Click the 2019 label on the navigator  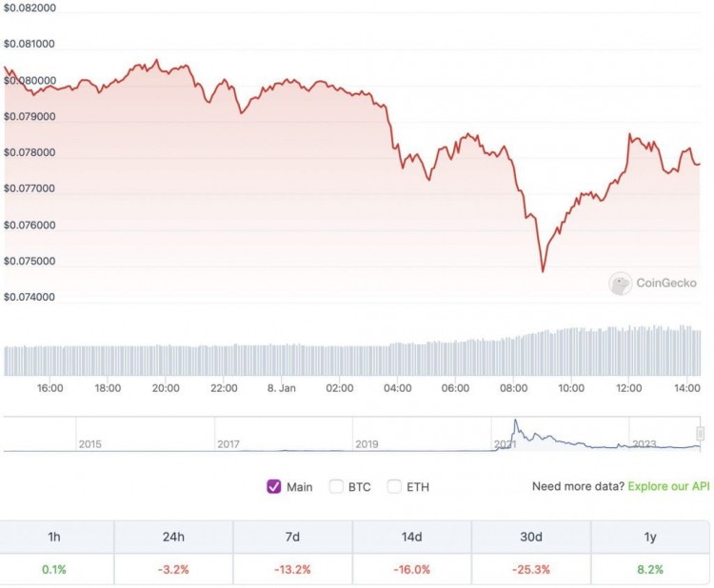[367, 443]
